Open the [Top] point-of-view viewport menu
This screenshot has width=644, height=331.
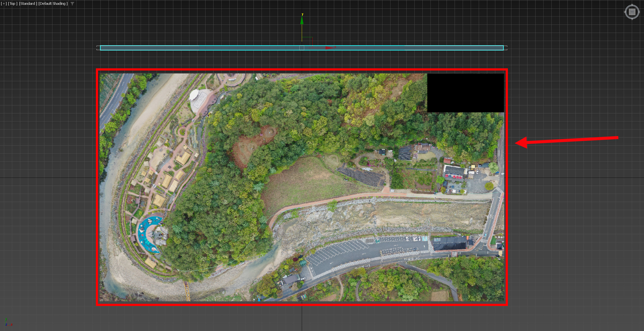(12, 3)
